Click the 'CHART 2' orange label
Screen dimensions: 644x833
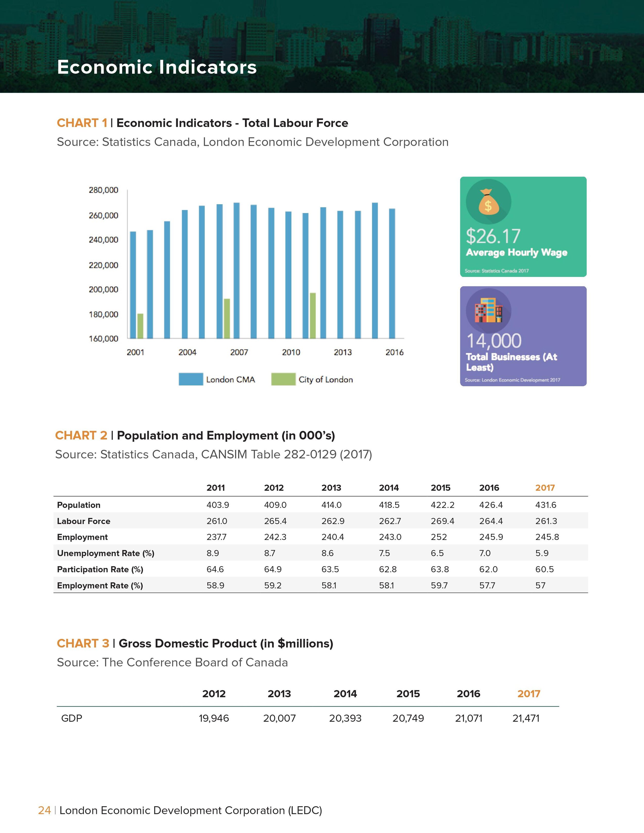(x=81, y=436)
